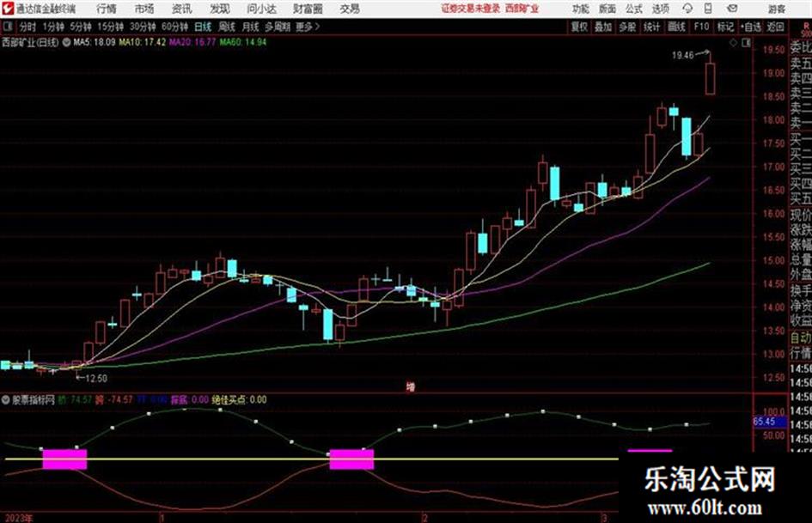812x523 pixels.
Task: Click the 增 marker below the chart
Action: [x=411, y=386]
